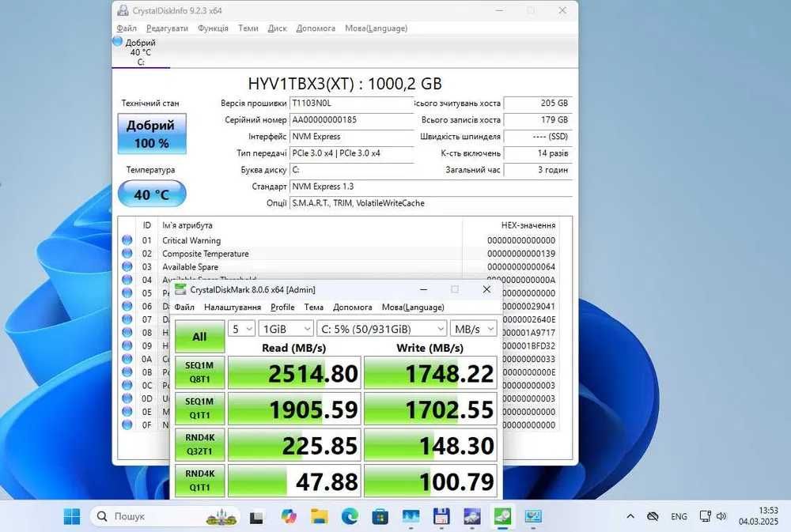The width and height of the screenshot is (791, 532).
Task: Open the clock showing 13:53 04.03.2025
Action: (759, 516)
